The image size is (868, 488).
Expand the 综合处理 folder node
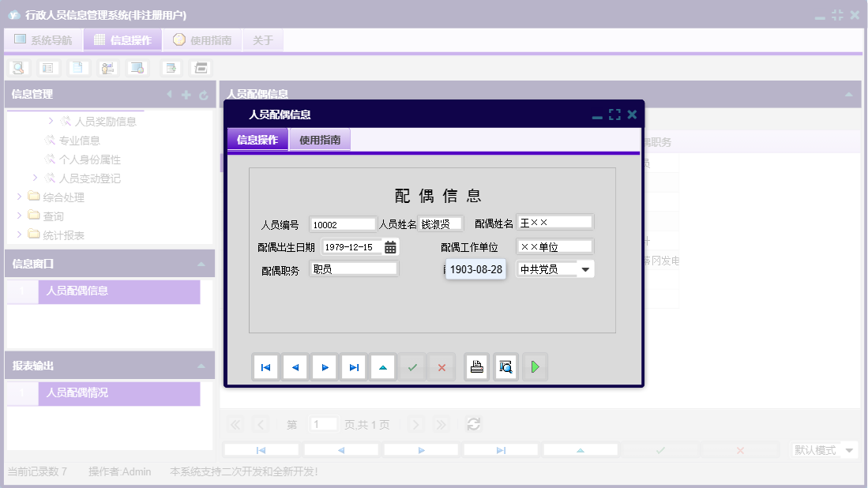20,197
